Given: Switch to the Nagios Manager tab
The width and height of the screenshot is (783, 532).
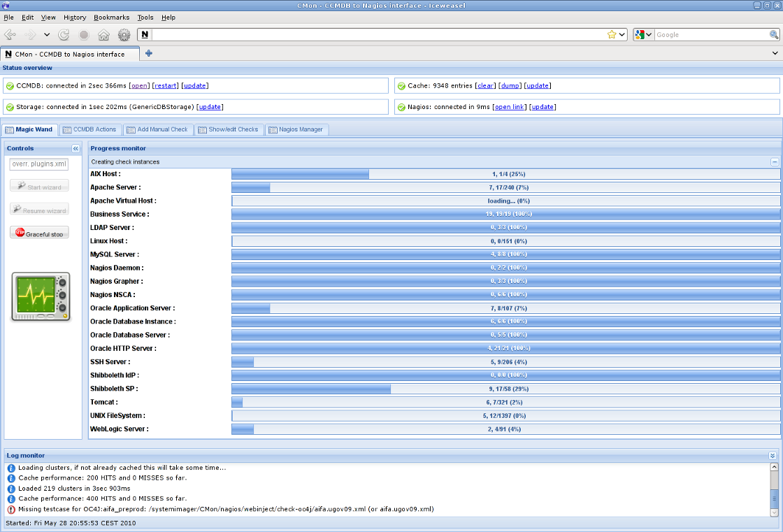Looking at the screenshot, I should click(296, 129).
